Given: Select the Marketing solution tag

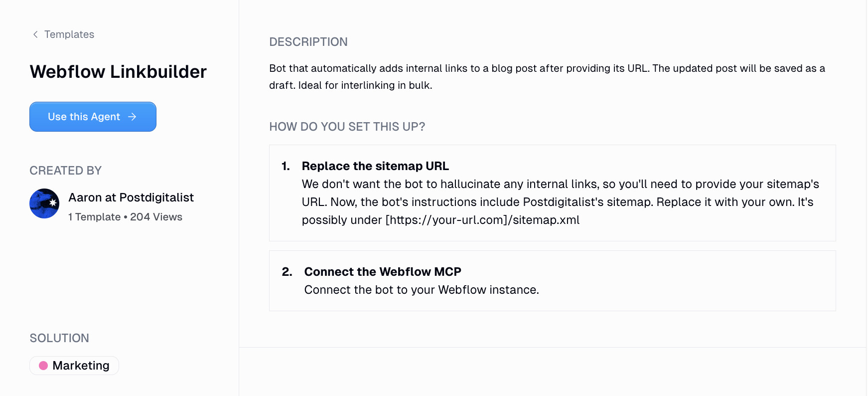Looking at the screenshot, I should 74,365.
